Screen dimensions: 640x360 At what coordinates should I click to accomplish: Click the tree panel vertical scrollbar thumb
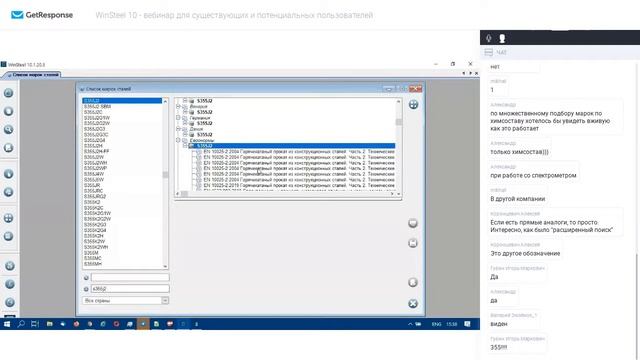pyautogui.click(x=399, y=122)
